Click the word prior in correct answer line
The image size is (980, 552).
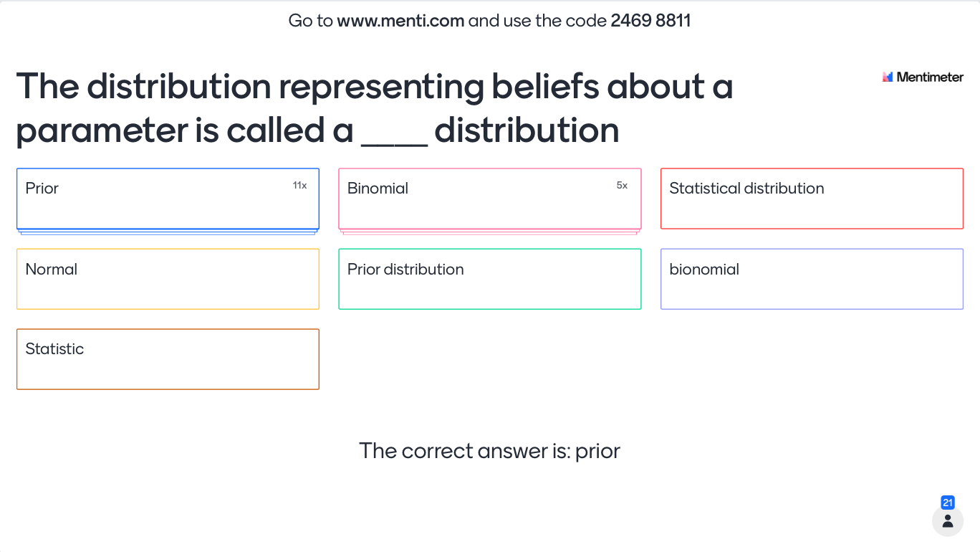tap(597, 452)
